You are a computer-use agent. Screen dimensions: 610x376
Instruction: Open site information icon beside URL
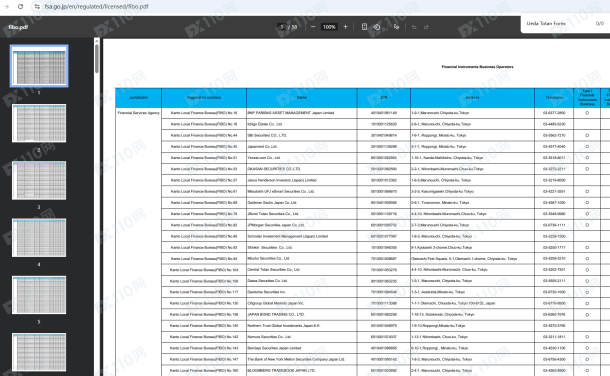[37, 6]
